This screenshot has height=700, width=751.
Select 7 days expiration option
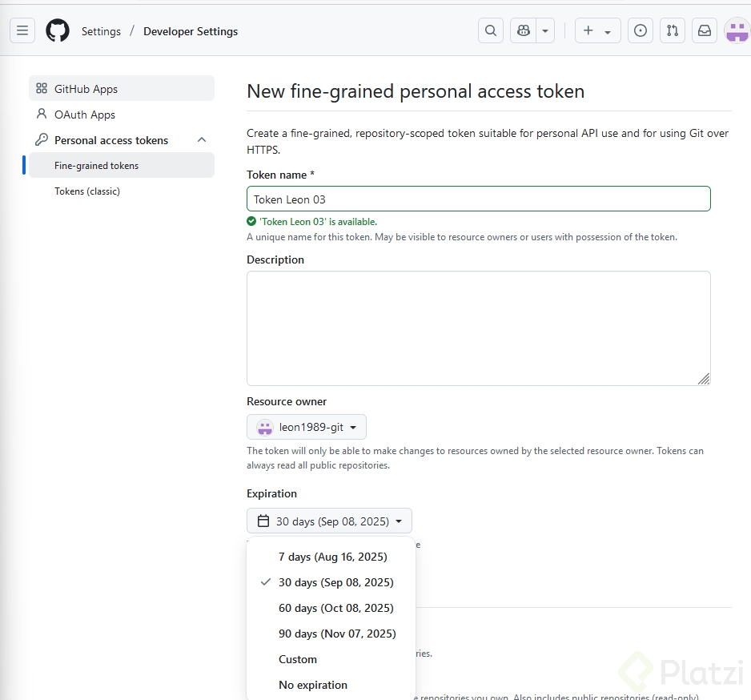pyautogui.click(x=332, y=557)
